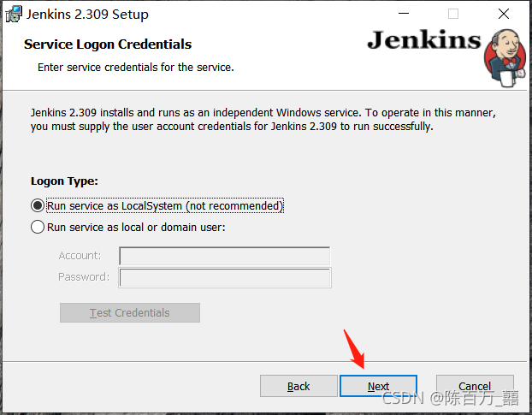This screenshot has width=532, height=415.
Task: Click the Jenkins wordmark text in header
Action: 424,40
